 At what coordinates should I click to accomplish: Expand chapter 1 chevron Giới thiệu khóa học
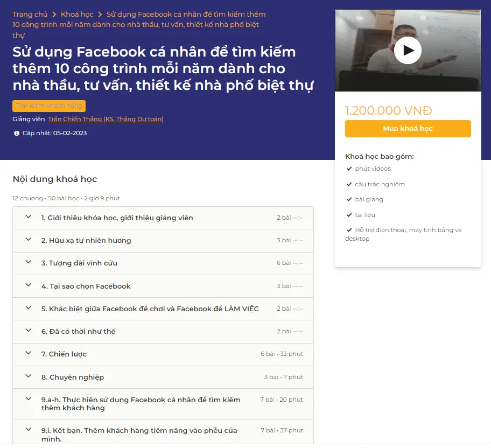[x=29, y=217]
